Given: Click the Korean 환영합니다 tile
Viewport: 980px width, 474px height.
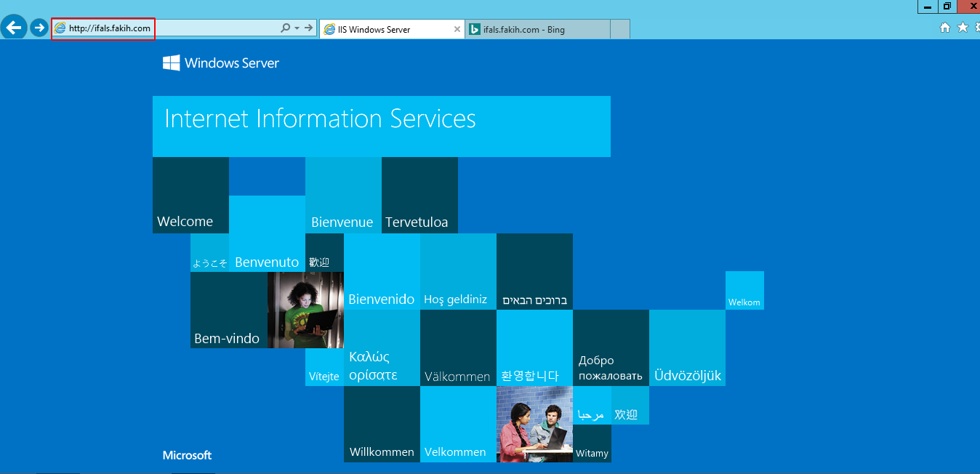Looking at the screenshot, I should click(x=534, y=348).
